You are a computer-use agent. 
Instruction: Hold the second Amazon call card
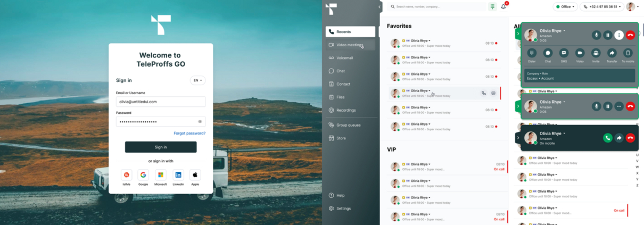click(x=608, y=106)
